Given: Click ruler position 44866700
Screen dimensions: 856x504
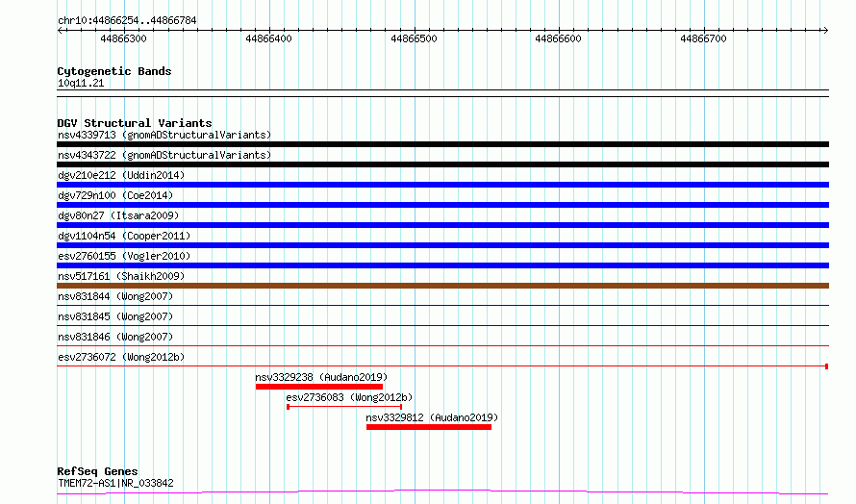Looking at the screenshot, I should pyautogui.click(x=703, y=38).
